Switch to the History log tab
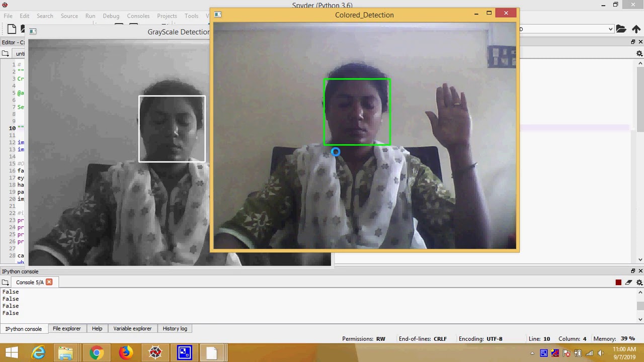This screenshot has height=362, width=644. coord(175,329)
